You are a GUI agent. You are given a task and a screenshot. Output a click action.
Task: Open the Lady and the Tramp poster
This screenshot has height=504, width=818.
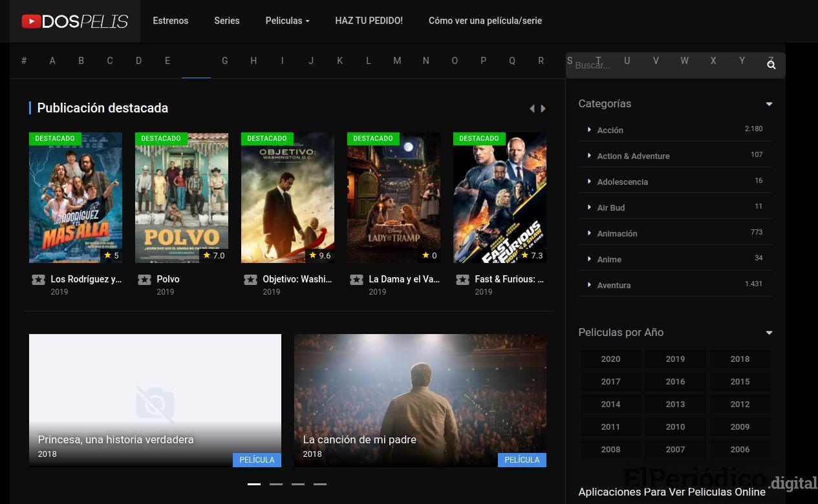pos(394,198)
